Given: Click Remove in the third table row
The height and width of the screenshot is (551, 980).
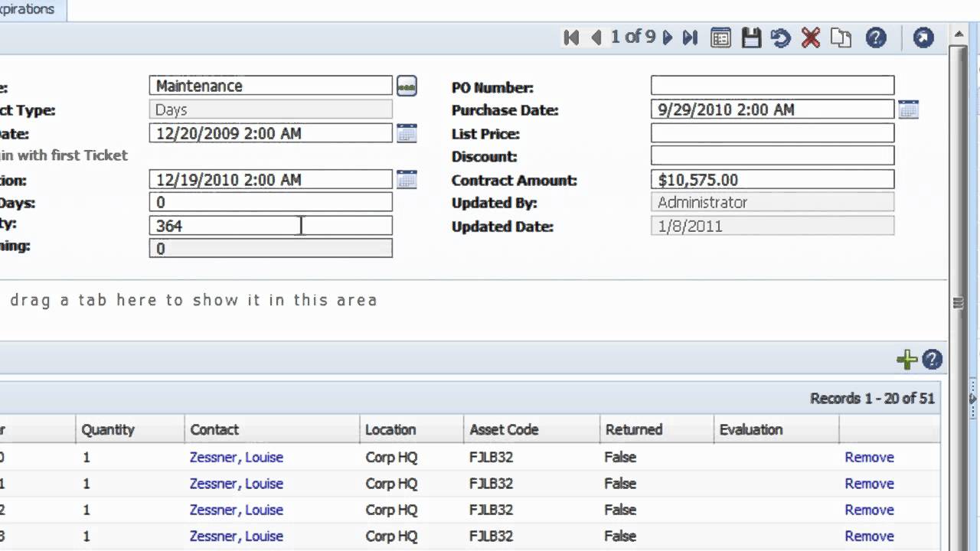Looking at the screenshot, I should (869, 510).
